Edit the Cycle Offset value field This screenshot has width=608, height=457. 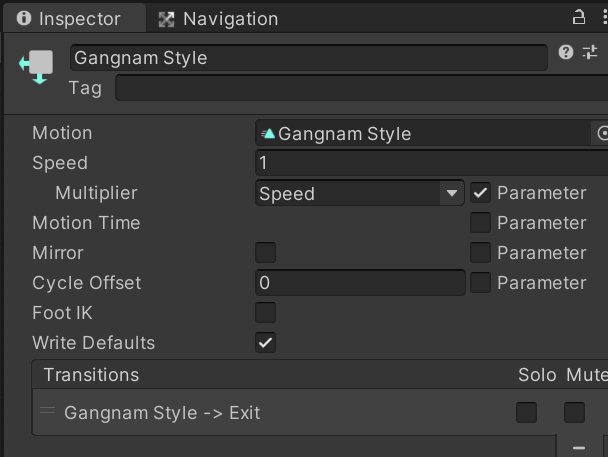click(360, 283)
